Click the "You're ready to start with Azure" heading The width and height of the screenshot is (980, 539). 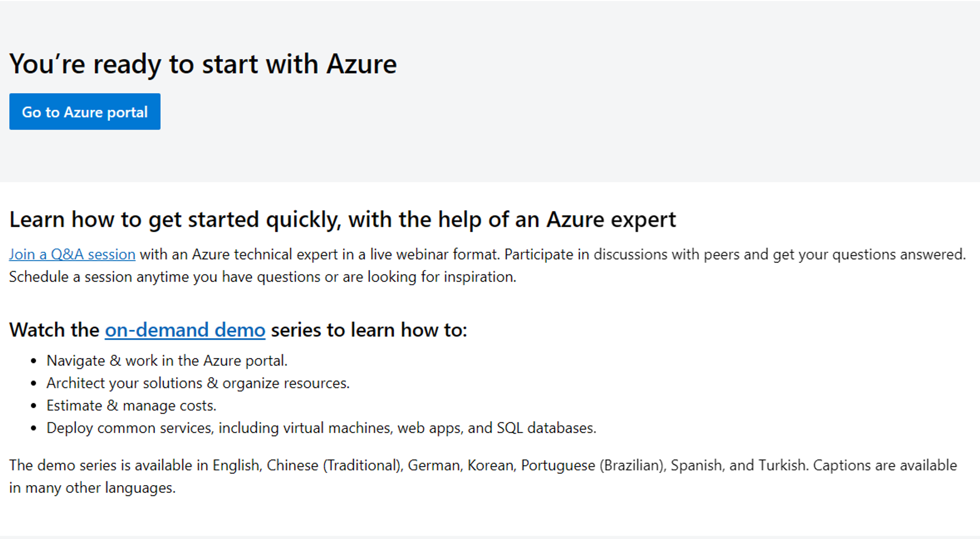tap(203, 64)
